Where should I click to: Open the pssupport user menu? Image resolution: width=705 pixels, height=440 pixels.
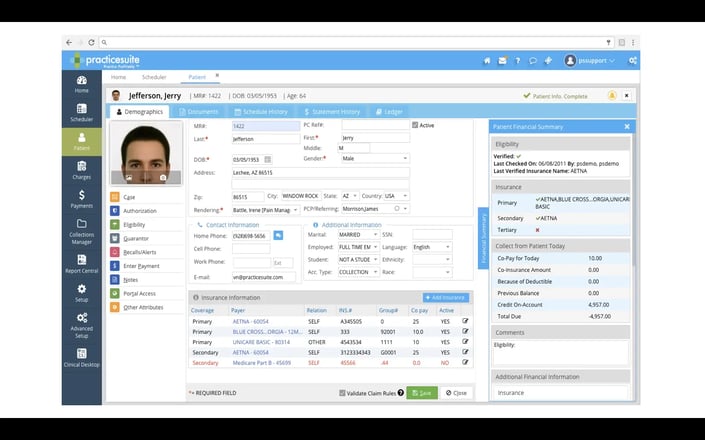tap(590, 61)
